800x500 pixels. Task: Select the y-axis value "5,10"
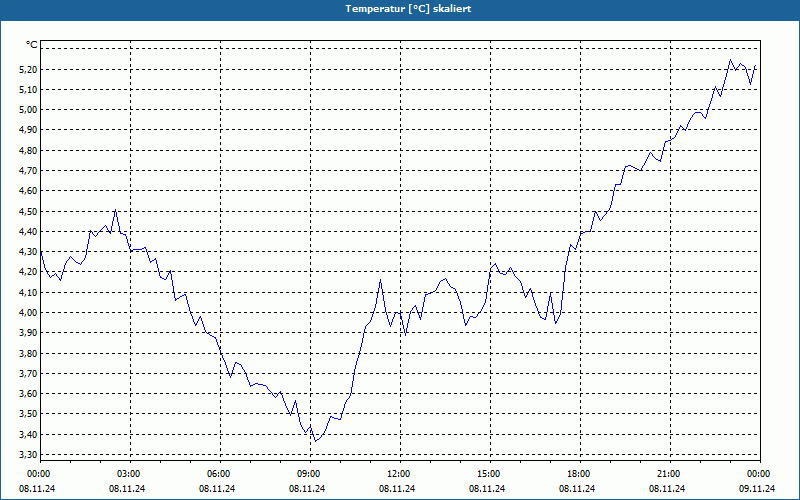coord(28,90)
